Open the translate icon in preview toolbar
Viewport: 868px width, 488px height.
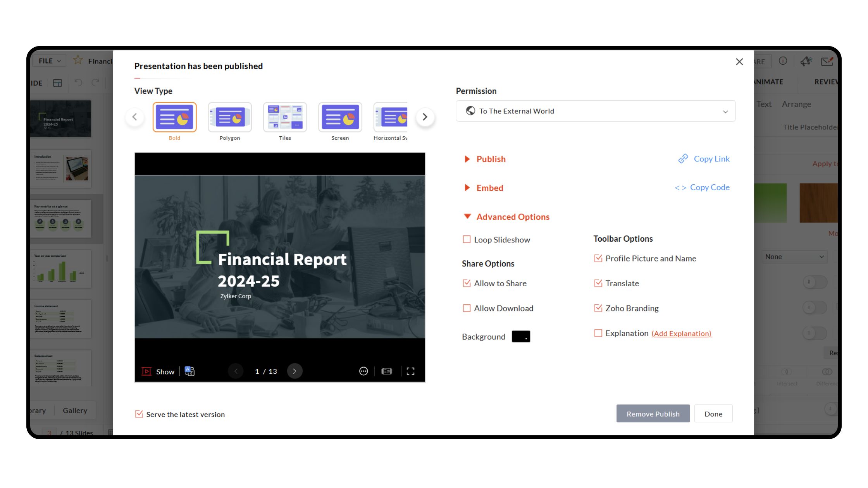(189, 371)
